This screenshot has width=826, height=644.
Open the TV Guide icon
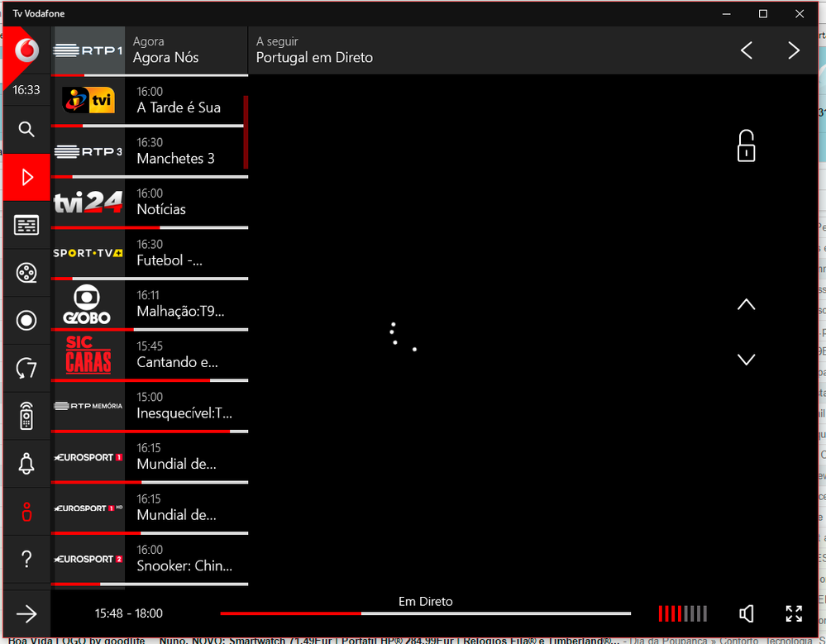tap(26, 225)
